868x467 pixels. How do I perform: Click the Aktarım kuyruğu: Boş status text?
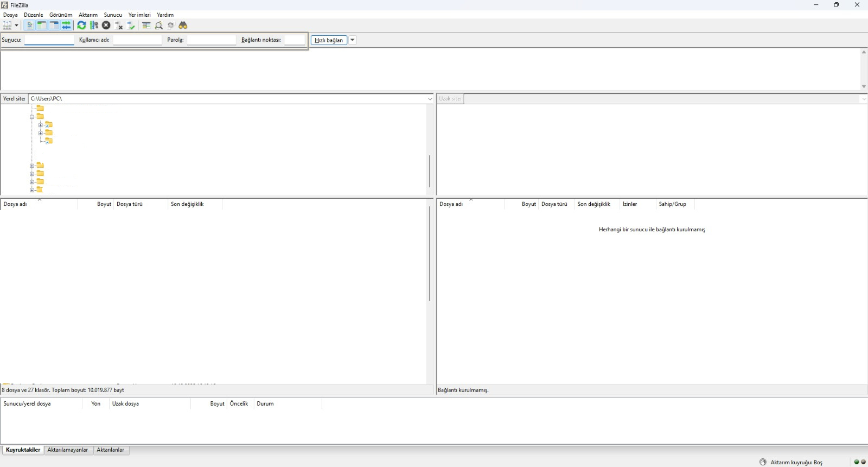pyautogui.click(x=796, y=463)
